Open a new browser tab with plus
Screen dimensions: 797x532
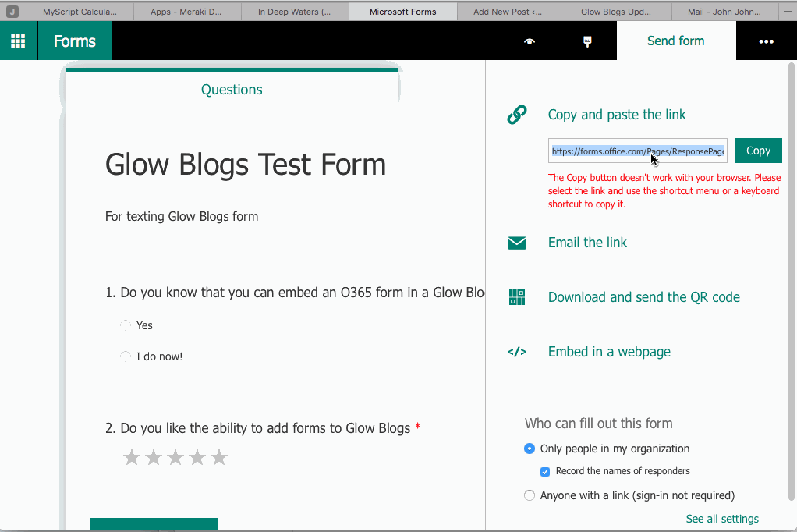coord(788,11)
